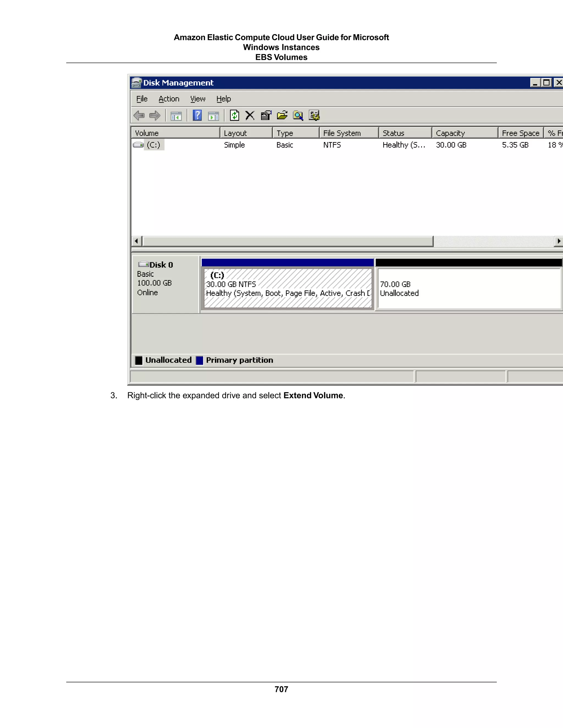563x728 pixels.
Task: Open Properties from the toolbar icon
Action: tap(266, 116)
